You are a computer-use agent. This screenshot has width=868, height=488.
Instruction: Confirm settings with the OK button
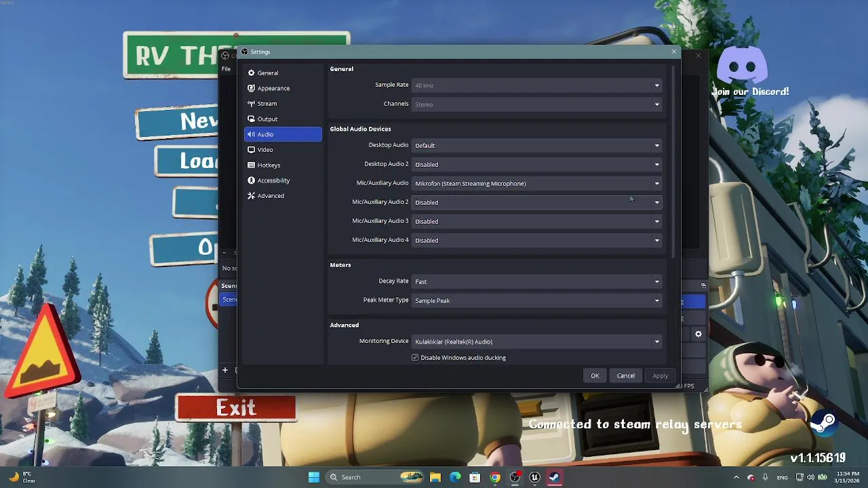[595, 375]
